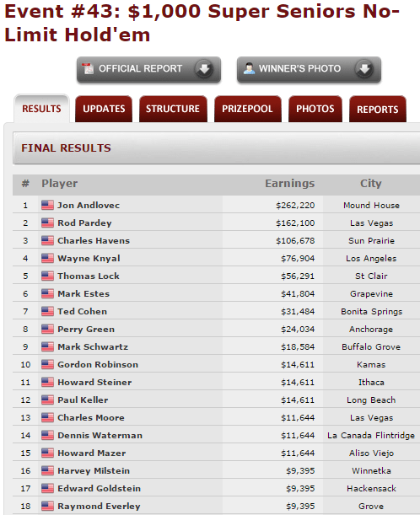This screenshot has height=515, width=420.
Task: Open the Reports tab
Action: coord(378,109)
